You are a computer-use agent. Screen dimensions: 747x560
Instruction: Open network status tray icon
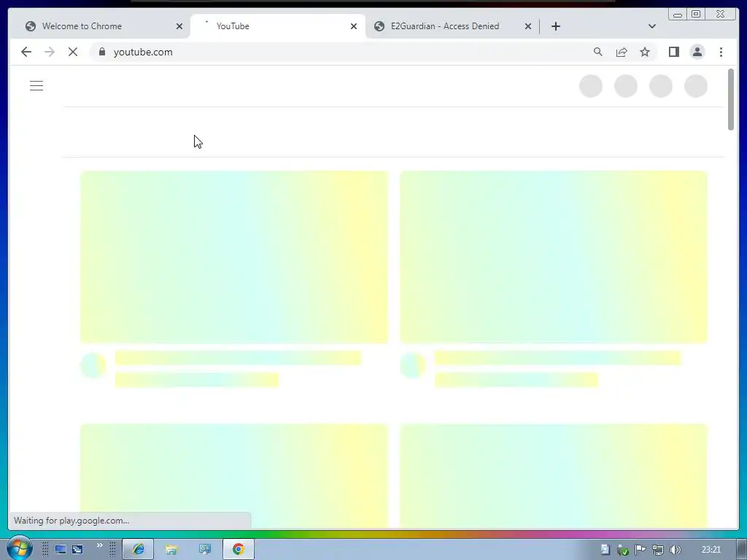coord(658,550)
